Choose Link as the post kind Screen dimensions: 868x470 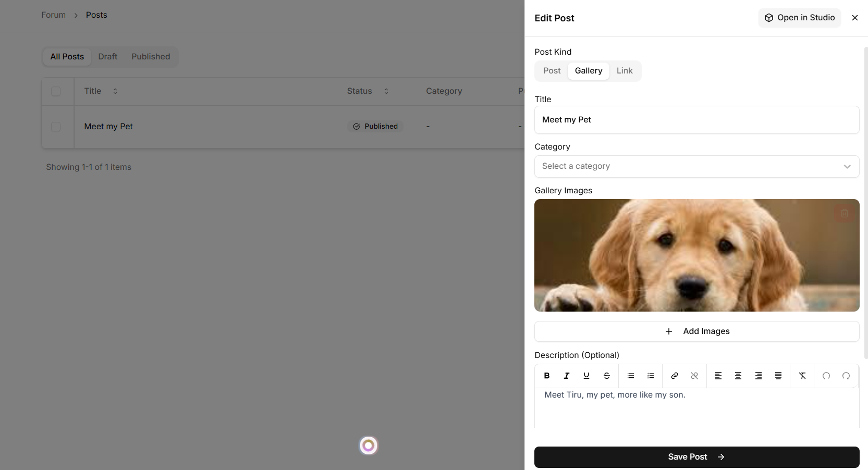pyautogui.click(x=625, y=71)
